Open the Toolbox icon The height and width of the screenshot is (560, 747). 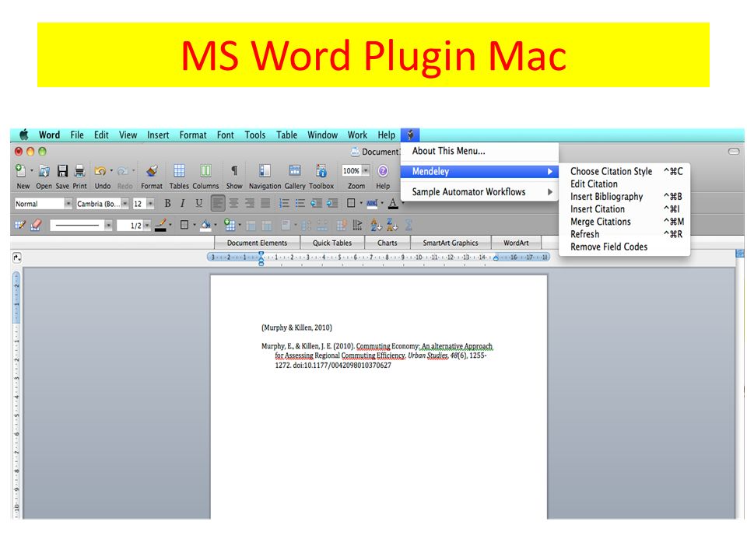pyautogui.click(x=321, y=170)
